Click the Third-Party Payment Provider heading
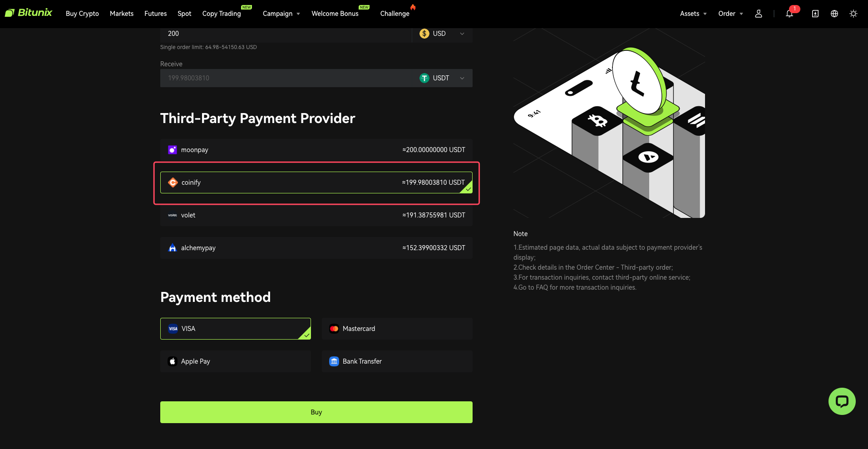Screen dimensions: 868x449 [257, 118]
